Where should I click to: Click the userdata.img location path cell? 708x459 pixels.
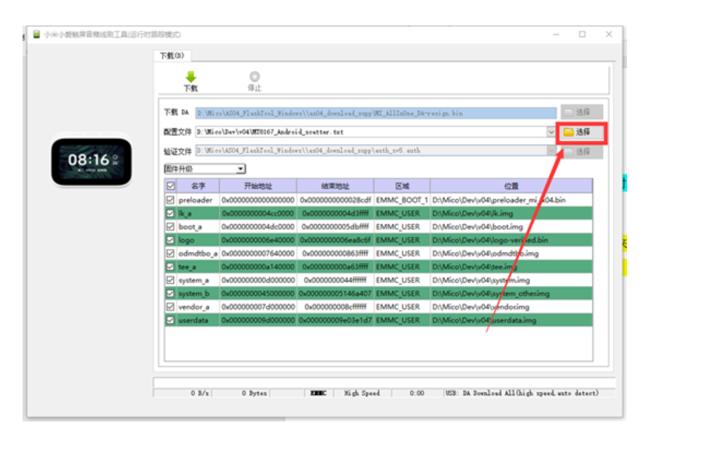(x=511, y=320)
